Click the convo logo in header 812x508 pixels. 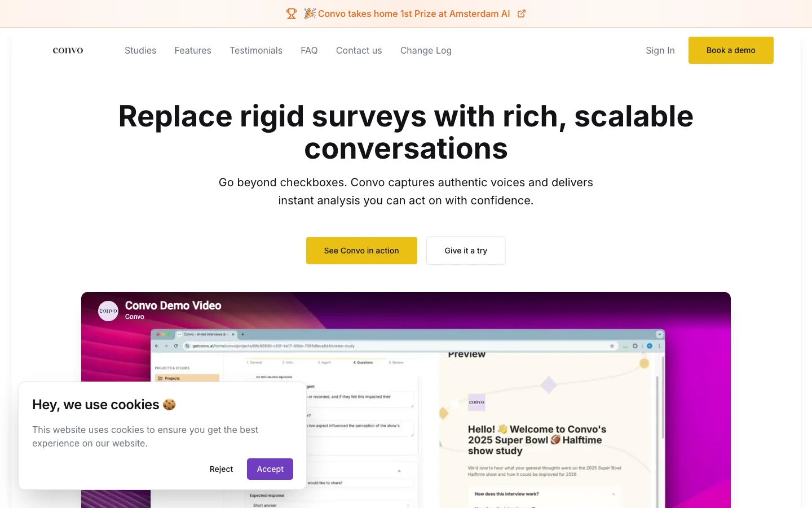pos(68,50)
